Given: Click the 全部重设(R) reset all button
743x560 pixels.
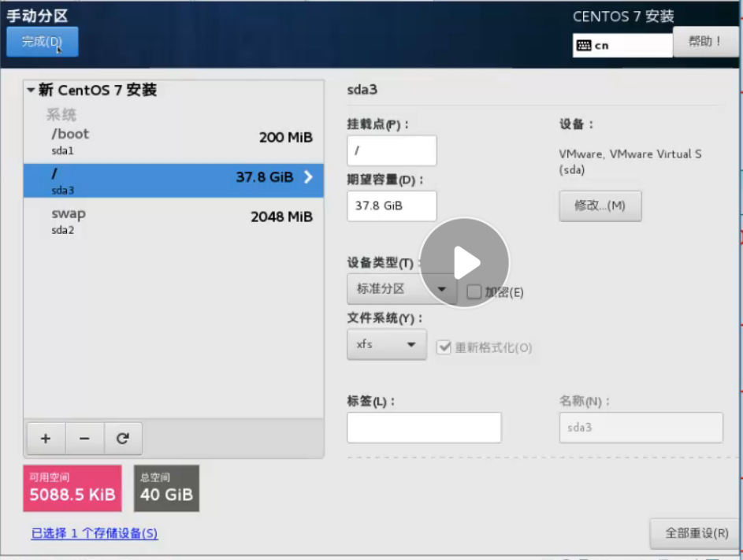Looking at the screenshot, I should pos(696,533).
